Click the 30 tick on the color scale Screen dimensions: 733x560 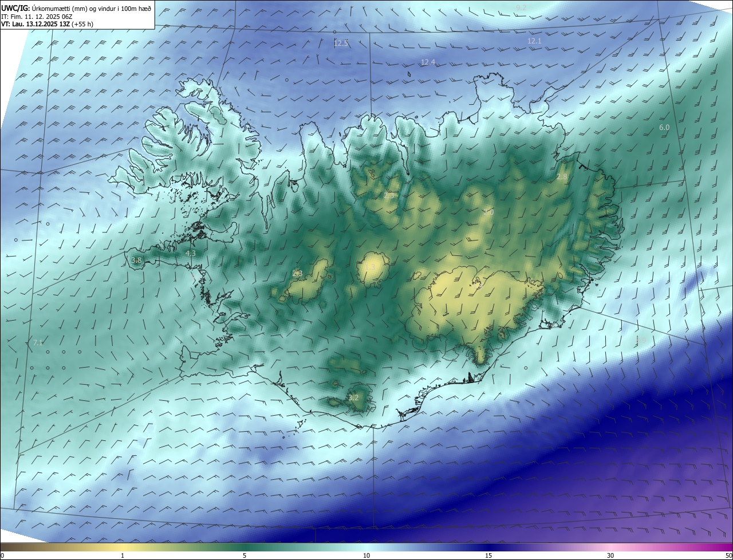(610, 555)
